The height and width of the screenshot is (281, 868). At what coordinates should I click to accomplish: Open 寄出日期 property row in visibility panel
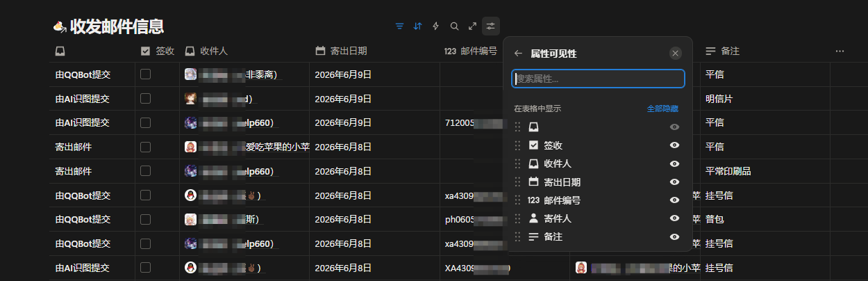[597, 182]
